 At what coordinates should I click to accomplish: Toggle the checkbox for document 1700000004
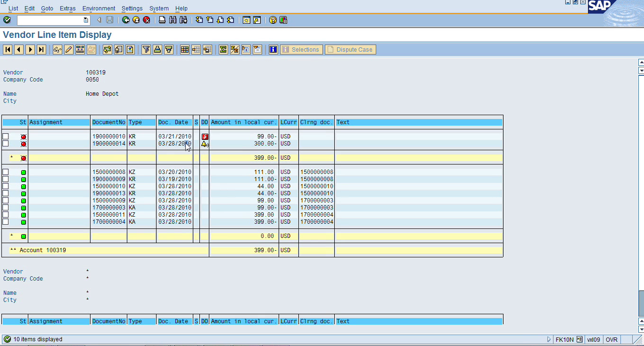coord(6,222)
